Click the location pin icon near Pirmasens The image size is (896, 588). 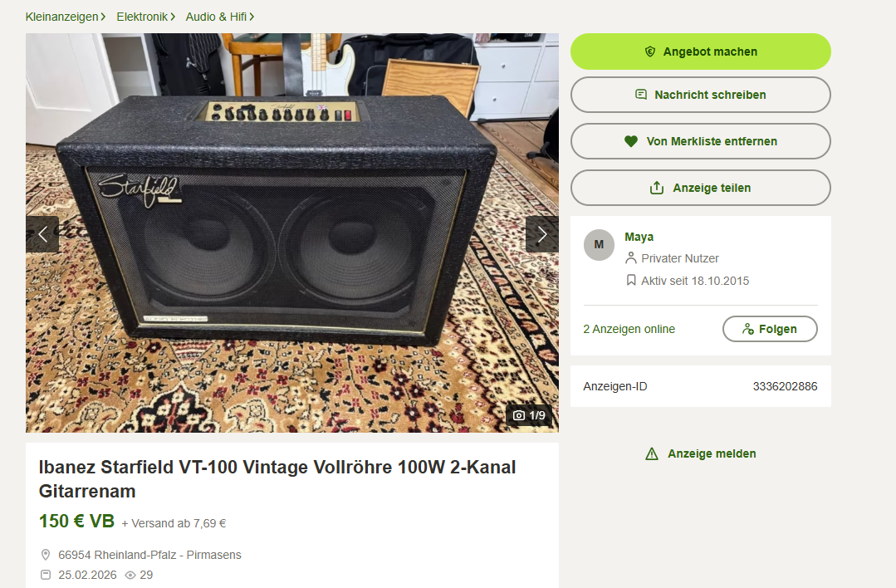(46, 555)
